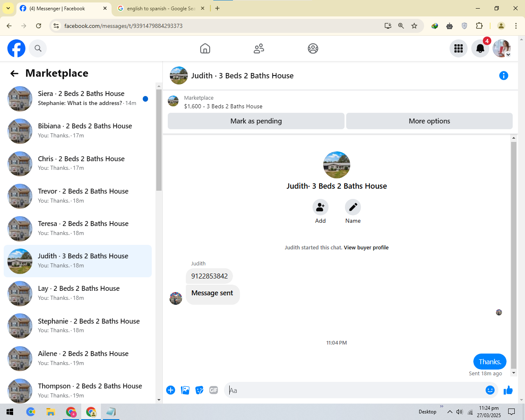Open conversation information icon
The width and height of the screenshot is (525, 420).
tap(504, 75)
